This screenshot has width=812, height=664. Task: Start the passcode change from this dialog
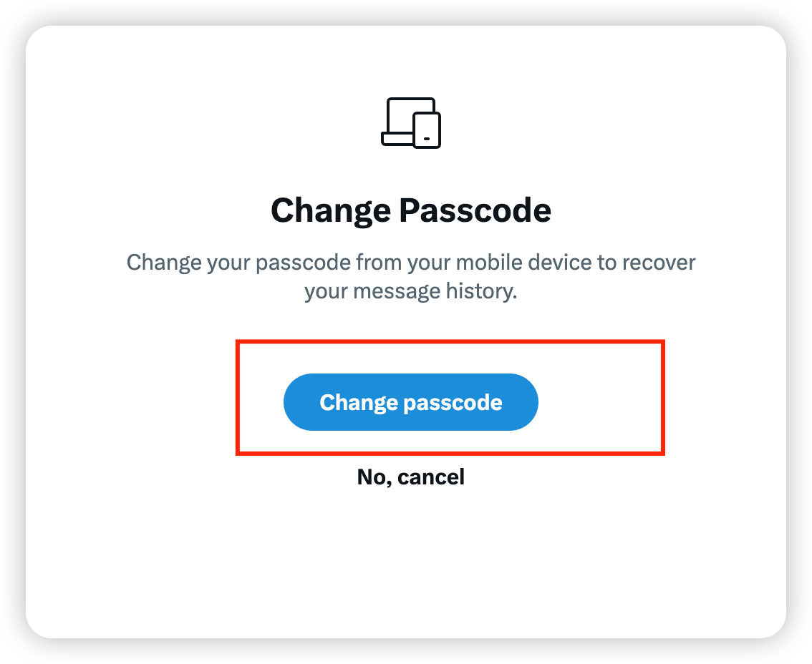tap(410, 402)
